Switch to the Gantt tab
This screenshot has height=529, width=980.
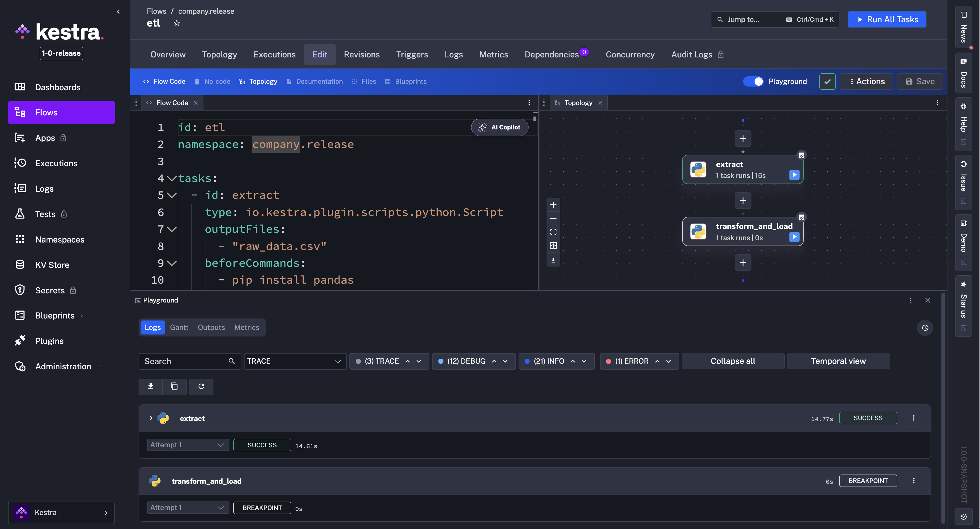click(x=179, y=327)
